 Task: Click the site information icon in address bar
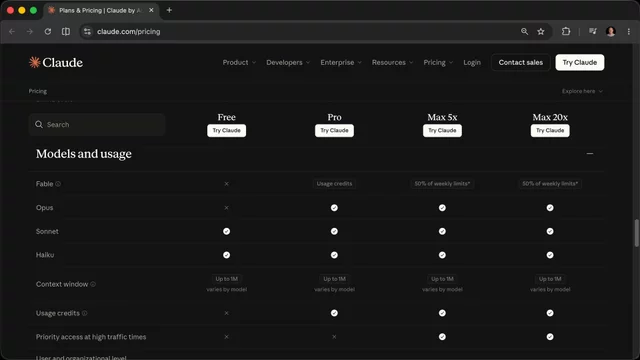pos(87,31)
